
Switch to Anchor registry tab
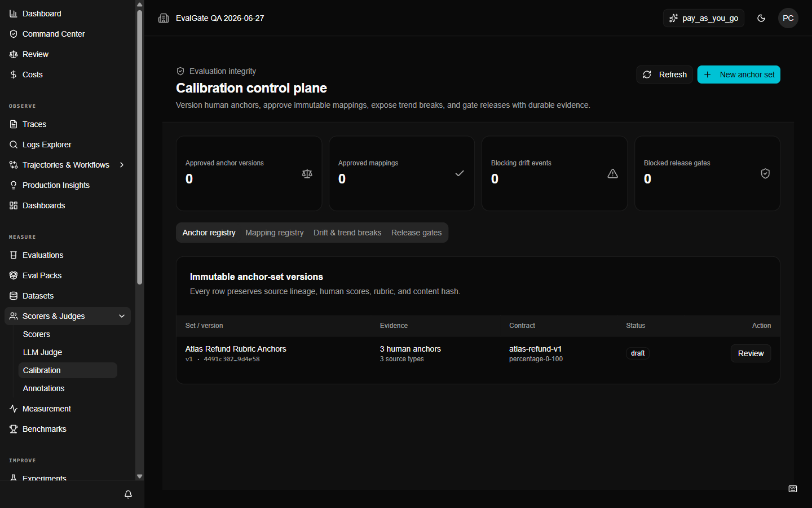coord(209,233)
